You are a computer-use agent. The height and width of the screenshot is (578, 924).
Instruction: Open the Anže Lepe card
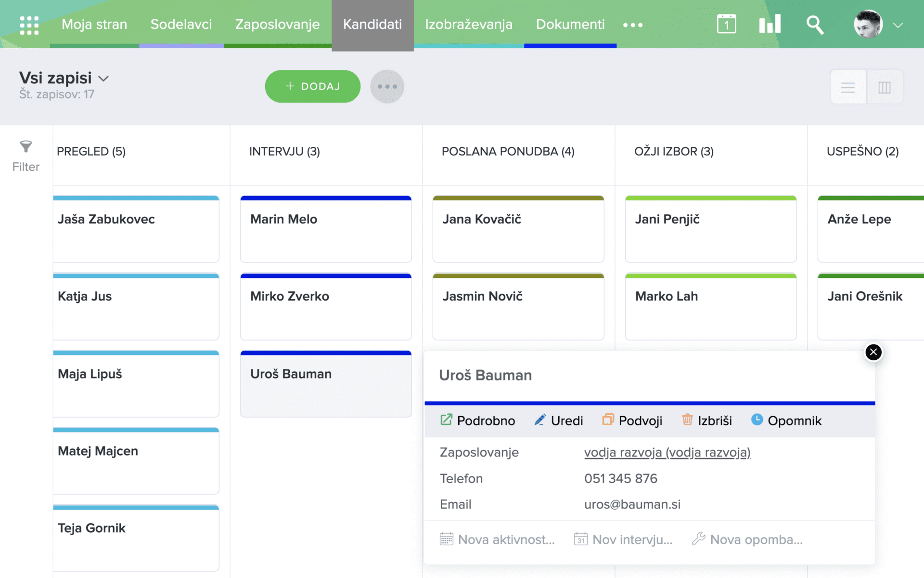coord(871,229)
